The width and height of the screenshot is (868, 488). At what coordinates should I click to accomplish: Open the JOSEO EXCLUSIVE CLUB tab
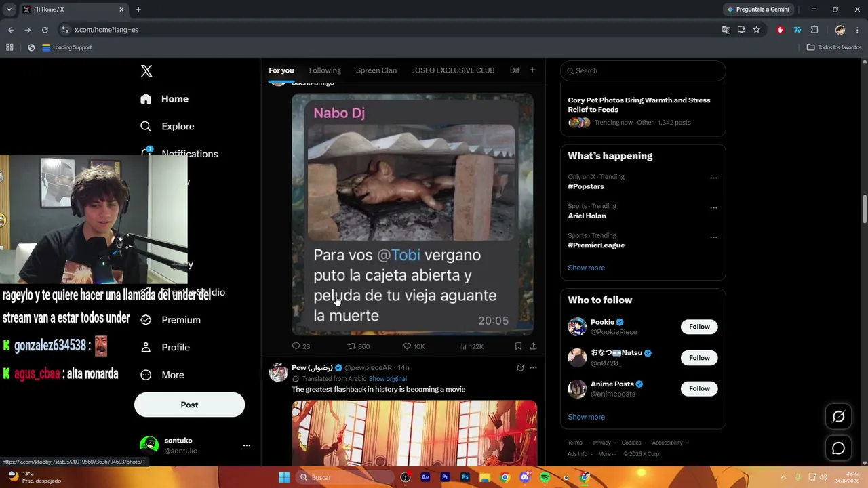click(453, 70)
